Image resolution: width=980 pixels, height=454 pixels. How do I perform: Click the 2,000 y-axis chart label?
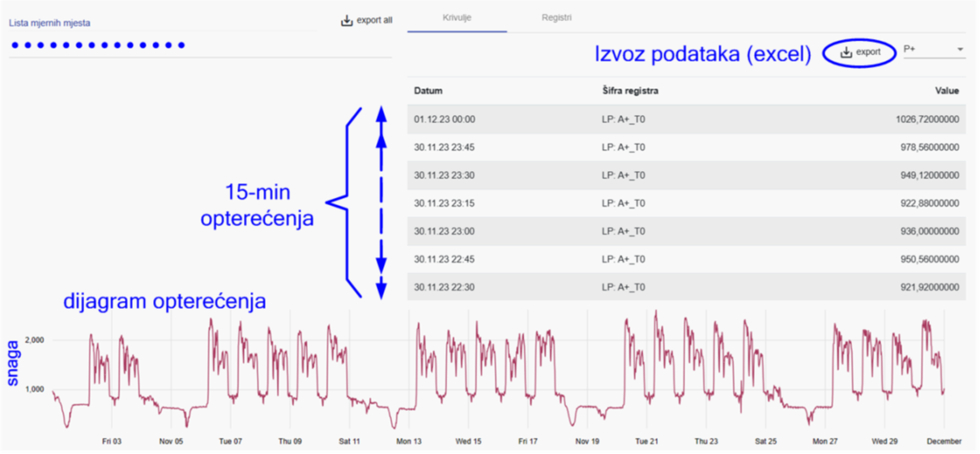(32, 340)
